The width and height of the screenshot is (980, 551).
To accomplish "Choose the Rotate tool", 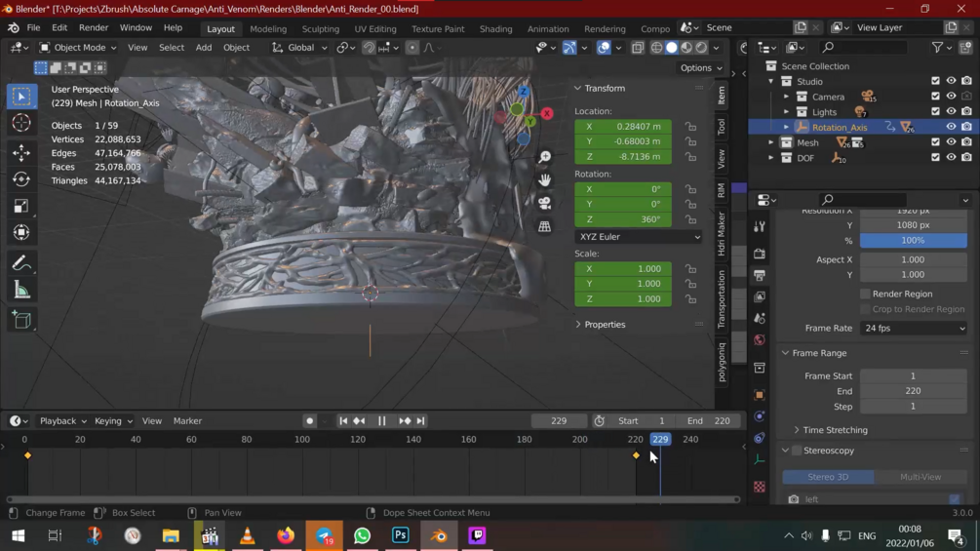I will [x=21, y=179].
